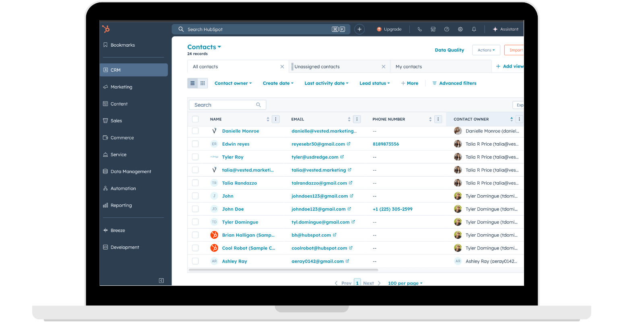
Task: Open the CRM sidebar menu
Action: pos(134,70)
